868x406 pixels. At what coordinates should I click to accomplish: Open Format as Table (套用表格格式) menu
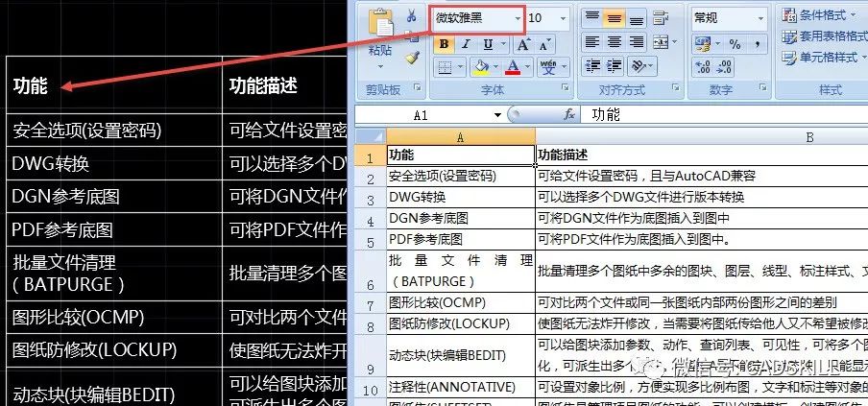click(x=824, y=36)
